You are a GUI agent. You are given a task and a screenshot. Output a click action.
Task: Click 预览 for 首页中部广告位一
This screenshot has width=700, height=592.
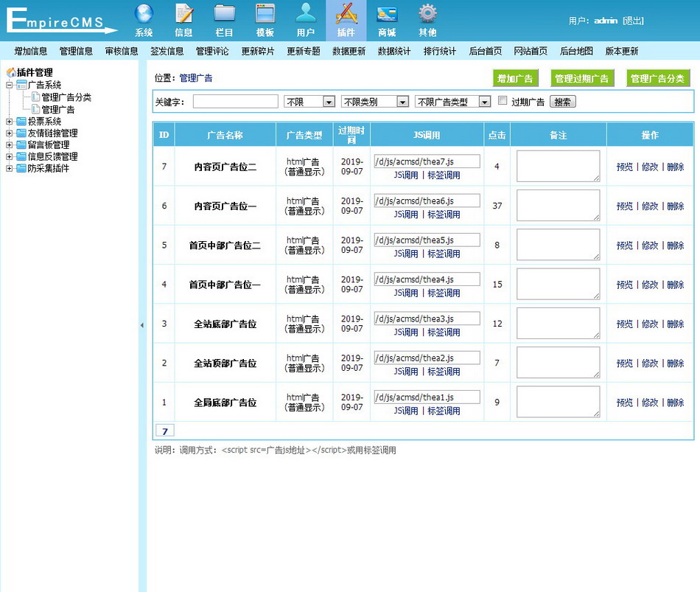point(625,285)
